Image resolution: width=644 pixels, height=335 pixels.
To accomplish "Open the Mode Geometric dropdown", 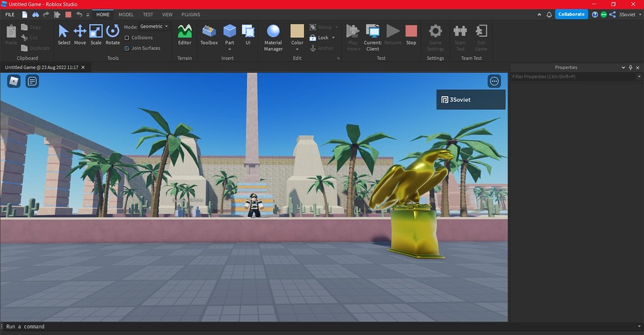I will click(x=155, y=26).
